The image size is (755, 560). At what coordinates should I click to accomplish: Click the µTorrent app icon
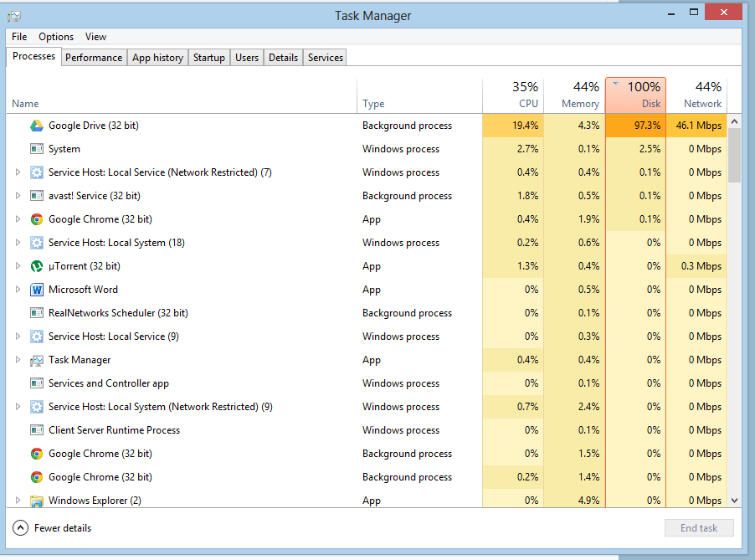[37, 266]
